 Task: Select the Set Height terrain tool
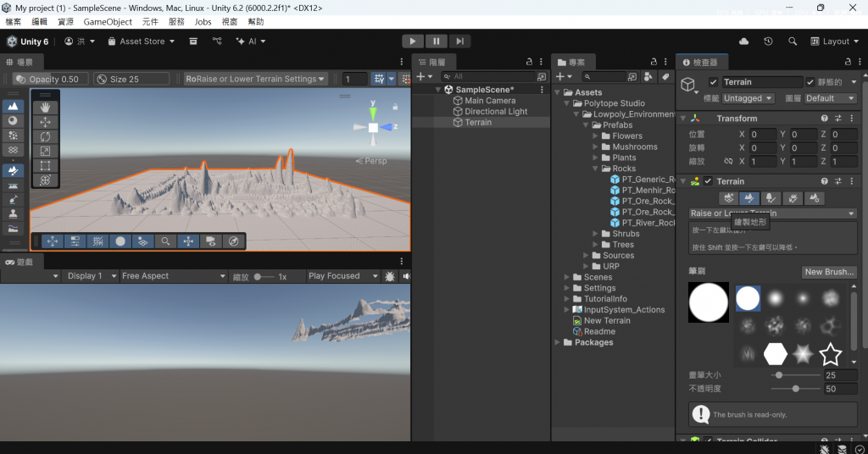pyautogui.click(x=13, y=185)
